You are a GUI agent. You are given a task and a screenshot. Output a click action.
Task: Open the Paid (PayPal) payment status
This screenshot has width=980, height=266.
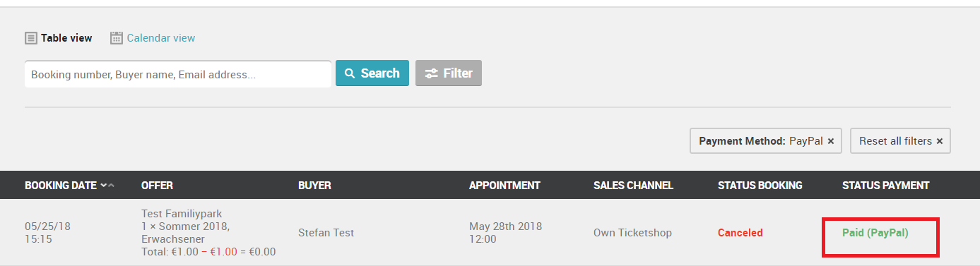tap(875, 232)
